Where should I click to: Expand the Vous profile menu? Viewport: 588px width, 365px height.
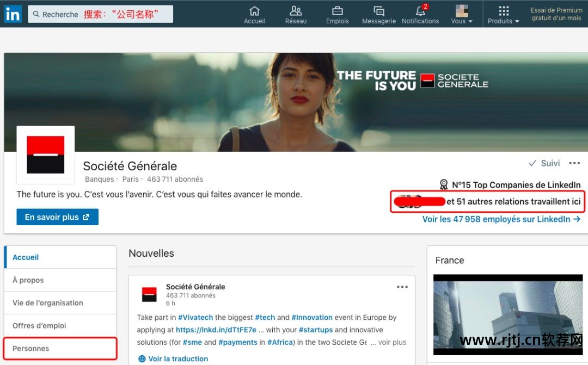[462, 15]
